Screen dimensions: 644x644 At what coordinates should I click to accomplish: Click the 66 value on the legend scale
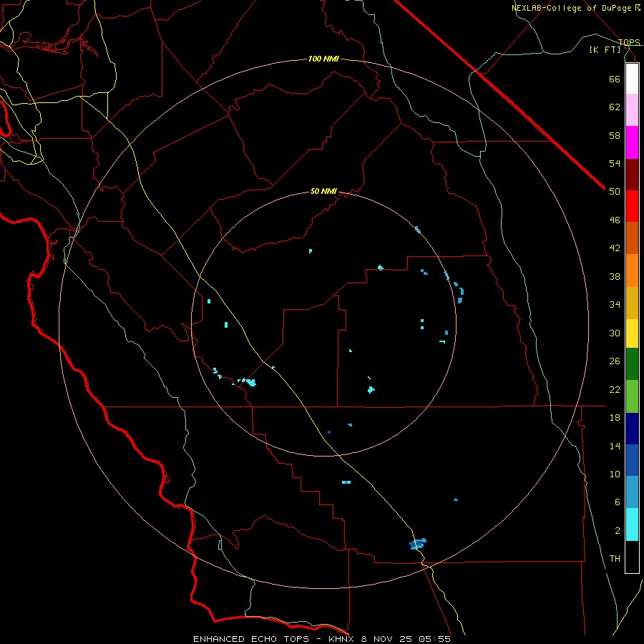pos(615,79)
